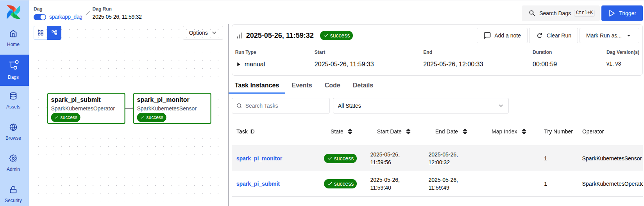Screen dimensions: 644x206
Task: Open the Mark Run as dropdown
Action: 609,36
